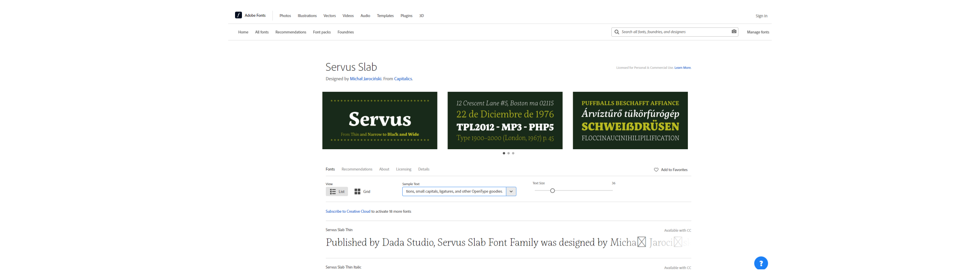The height and width of the screenshot is (277, 980).
Task: Click Learn More licensing link
Action: [682, 68]
